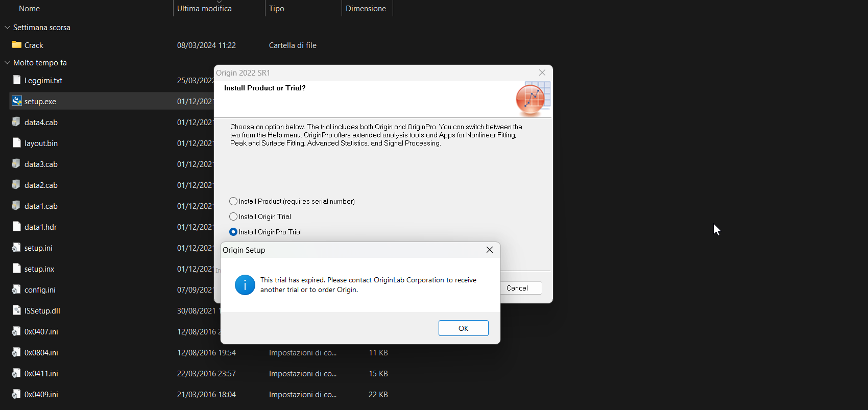This screenshot has width=868, height=410.
Task: Click the 22/03/2016 23:57 modified date
Action: 206,374
